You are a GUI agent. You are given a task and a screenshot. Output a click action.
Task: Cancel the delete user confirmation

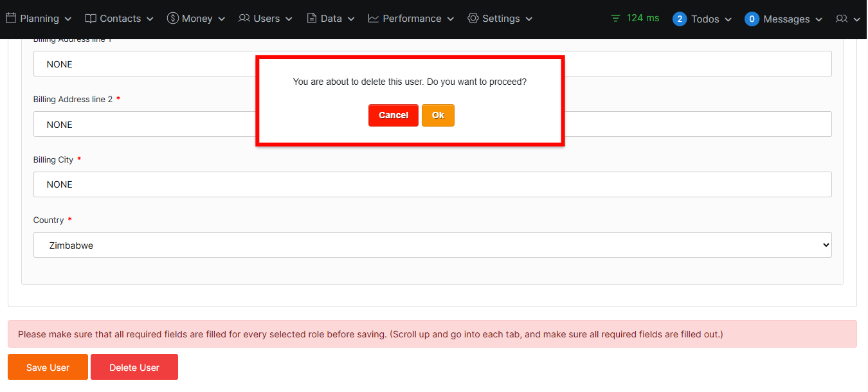pyautogui.click(x=393, y=116)
